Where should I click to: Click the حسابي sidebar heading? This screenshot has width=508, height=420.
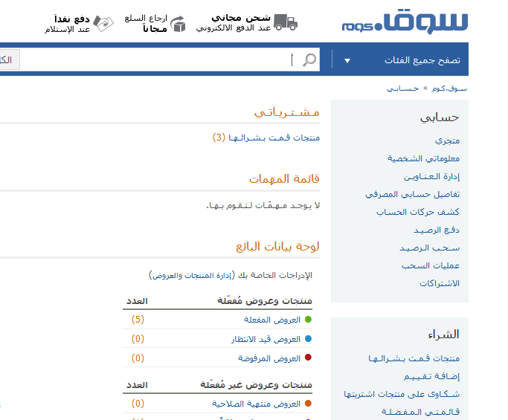[440, 117]
